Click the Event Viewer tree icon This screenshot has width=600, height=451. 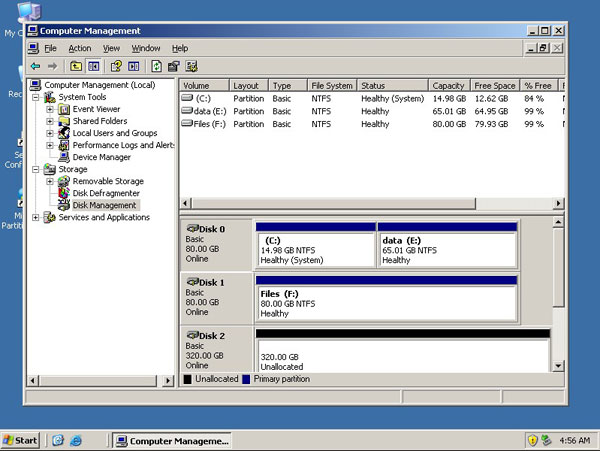pyautogui.click(x=64, y=109)
